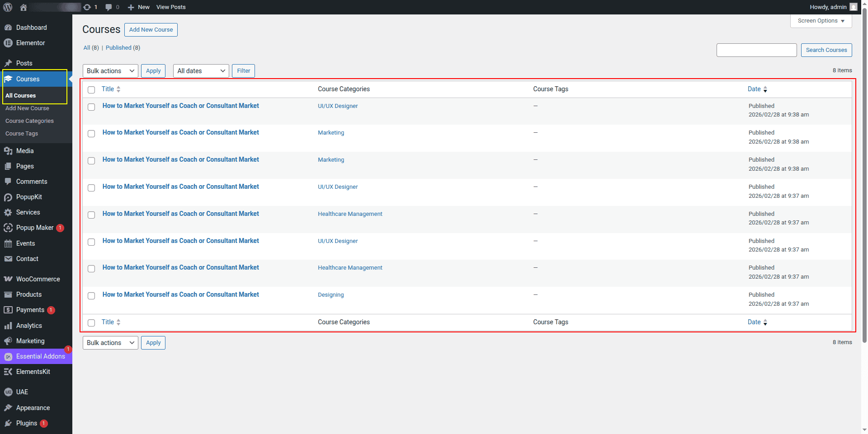The height and width of the screenshot is (434, 868).
Task: Click the WordPress logo icon
Action: click(x=8, y=7)
